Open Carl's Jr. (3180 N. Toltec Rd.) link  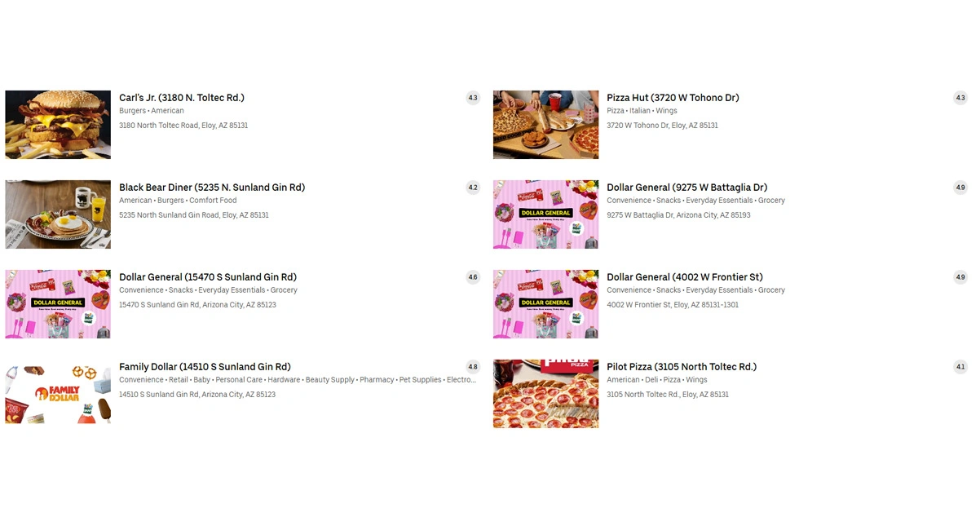tap(182, 98)
